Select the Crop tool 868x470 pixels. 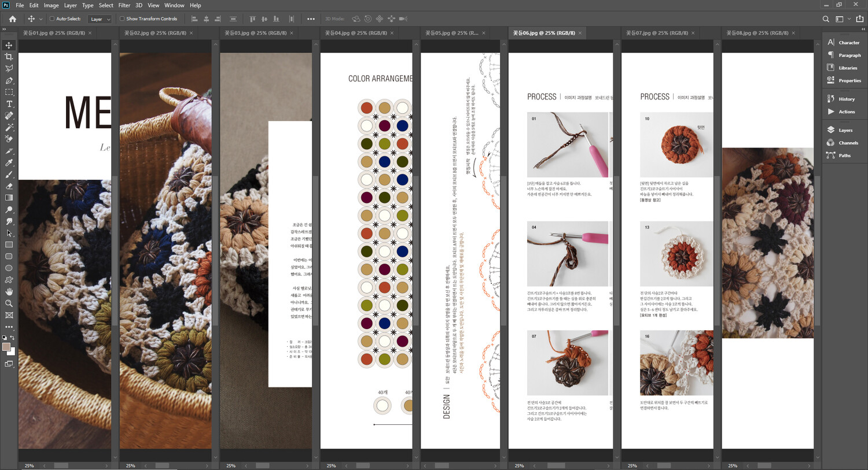(x=9, y=57)
